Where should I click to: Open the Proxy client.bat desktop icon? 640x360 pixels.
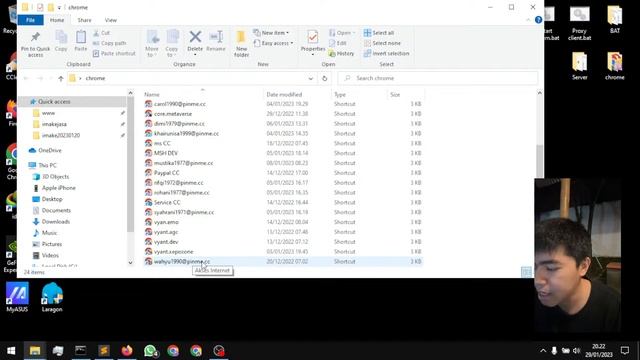pos(580,23)
